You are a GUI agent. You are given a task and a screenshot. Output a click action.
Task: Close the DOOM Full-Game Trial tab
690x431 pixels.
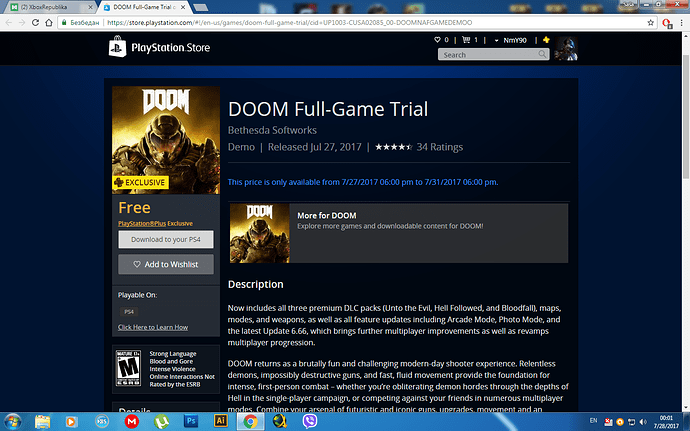(x=184, y=7)
